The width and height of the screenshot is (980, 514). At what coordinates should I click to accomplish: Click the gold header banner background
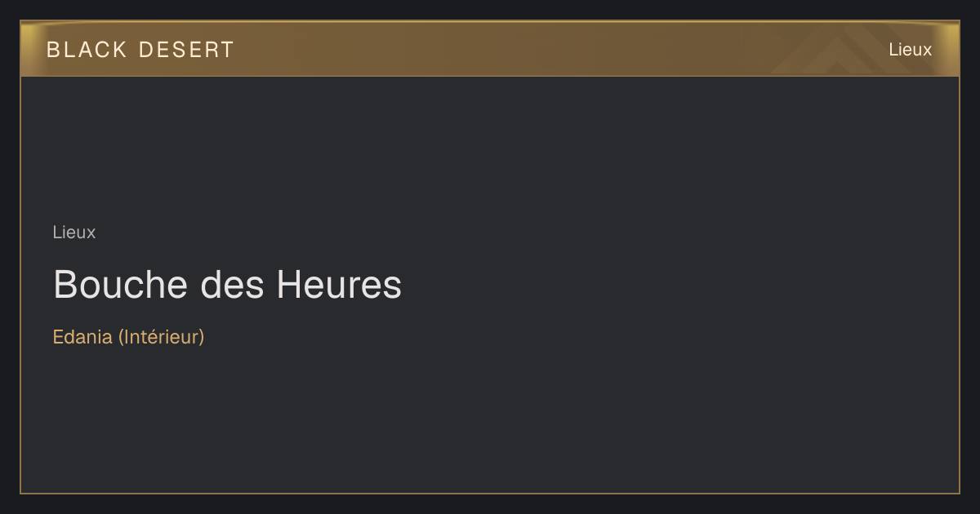490,49
